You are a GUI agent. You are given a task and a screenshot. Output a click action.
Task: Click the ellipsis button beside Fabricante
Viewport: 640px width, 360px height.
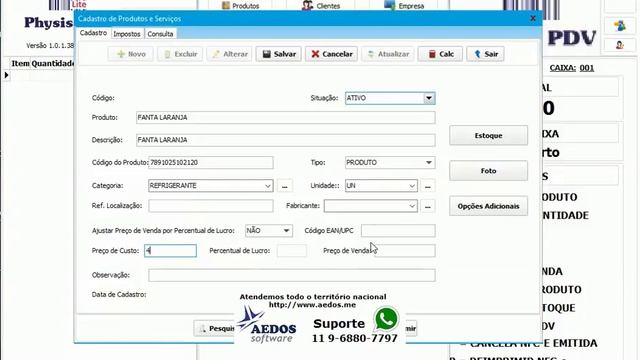click(x=428, y=206)
